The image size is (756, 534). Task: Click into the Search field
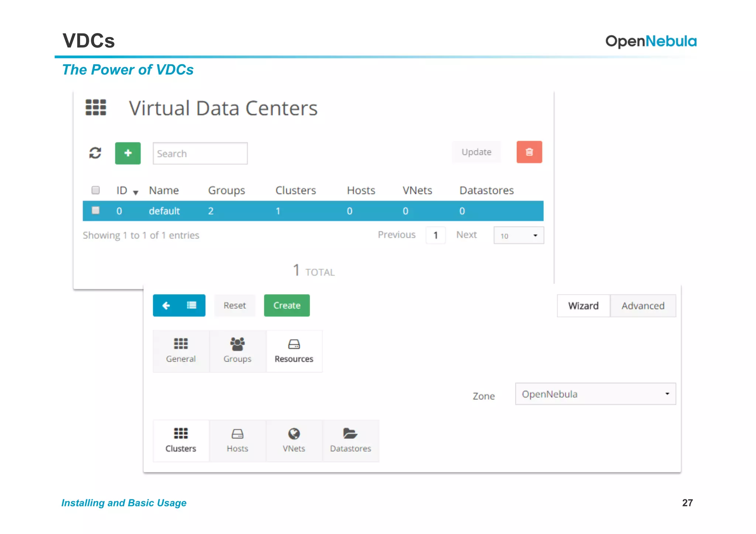200,153
